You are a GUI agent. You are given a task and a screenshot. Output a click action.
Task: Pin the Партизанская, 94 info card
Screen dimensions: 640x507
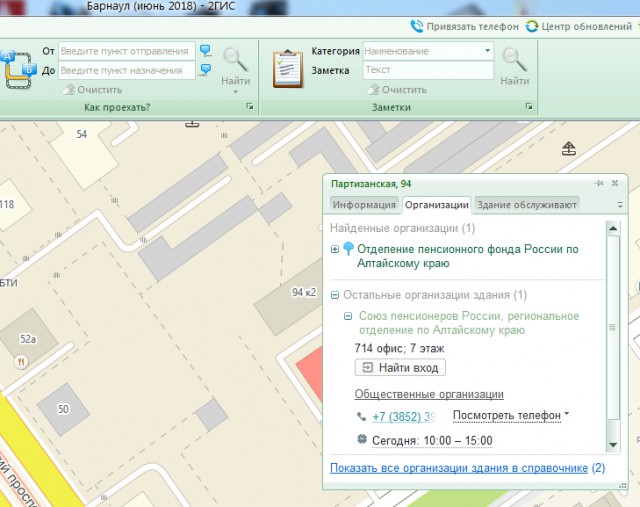(599, 184)
